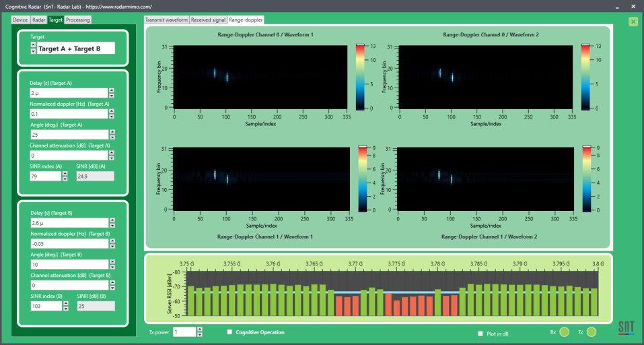
Task: Click the Channel 1 Waveform 2 range-doppler plot
Action: (485, 179)
